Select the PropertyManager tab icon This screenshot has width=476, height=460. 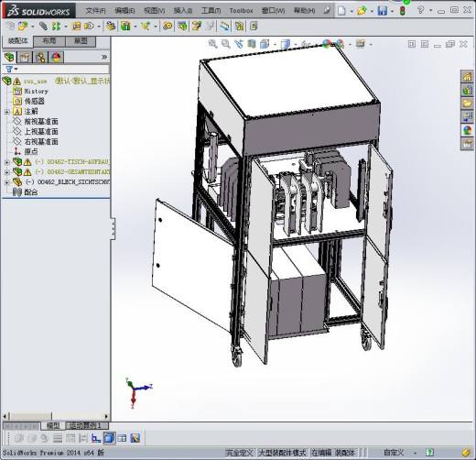25,57
